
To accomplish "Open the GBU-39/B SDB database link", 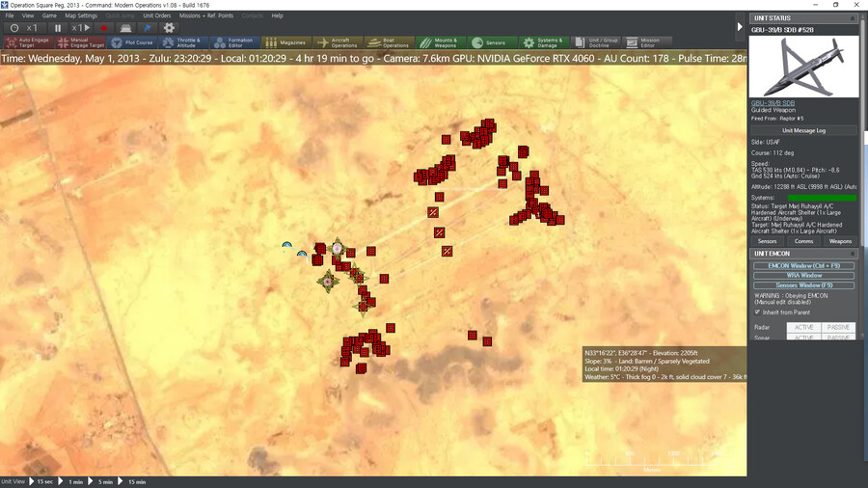I will click(773, 103).
